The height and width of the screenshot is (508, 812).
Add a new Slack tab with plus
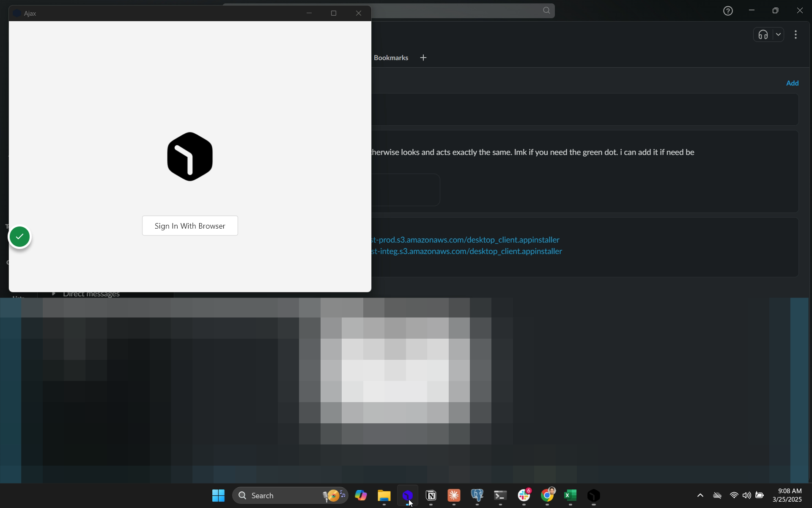pyautogui.click(x=423, y=58)
